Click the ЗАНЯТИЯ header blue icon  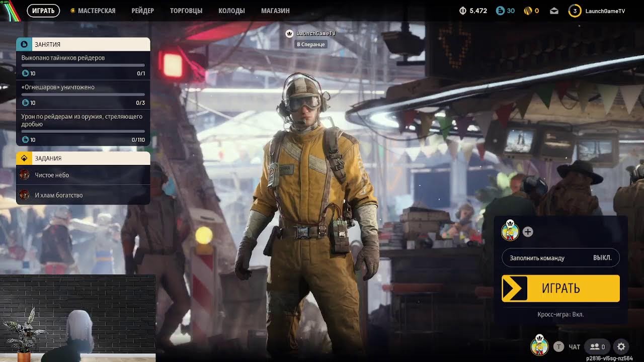[x=24, y=44]
